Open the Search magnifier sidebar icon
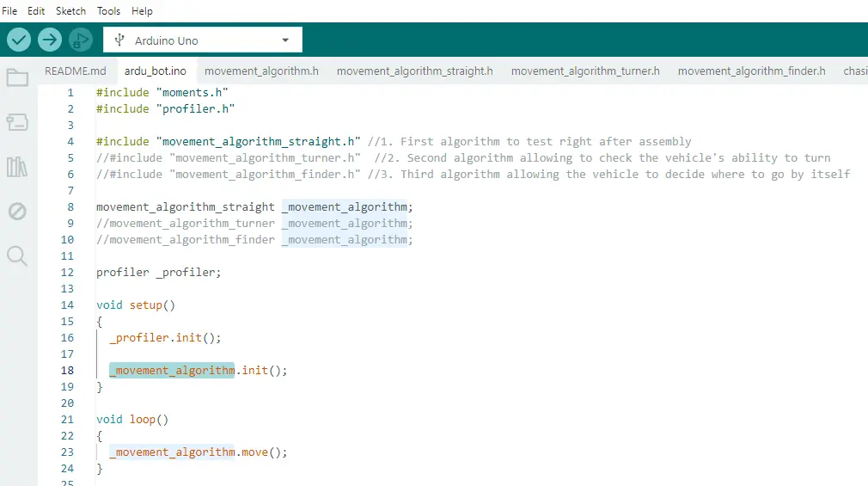The width and height of the screenshot is (868, 486). coord(17,256)
